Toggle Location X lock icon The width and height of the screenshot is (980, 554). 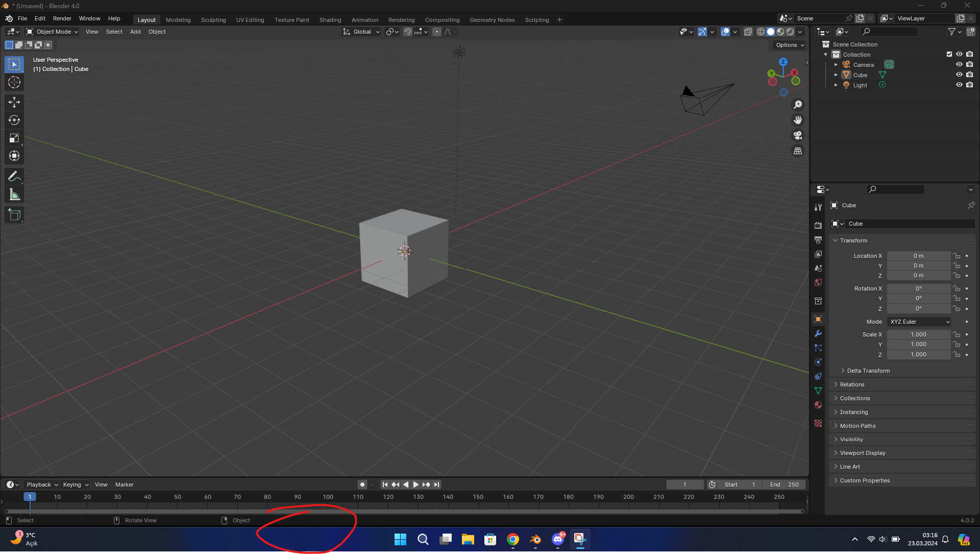pyautogui.click(x=957, y=256)
